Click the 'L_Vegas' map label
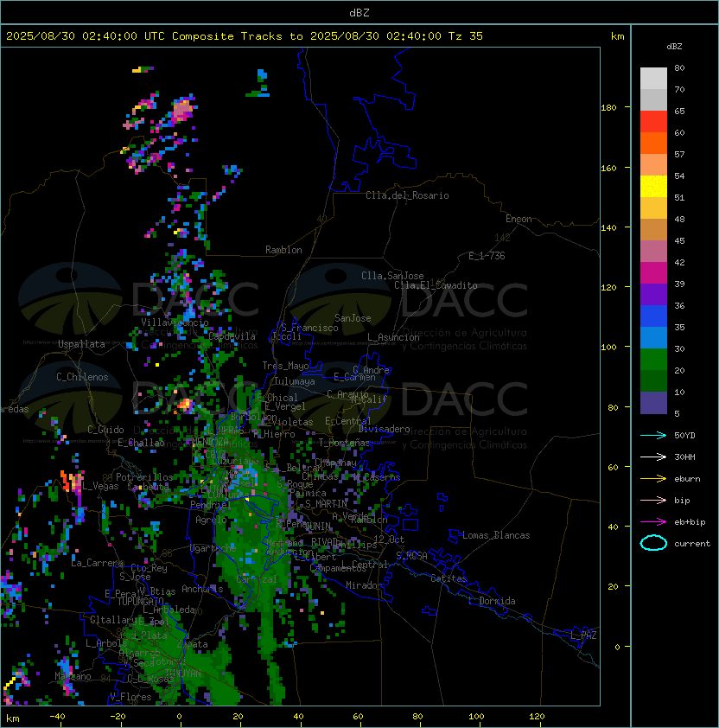The width and height of the screenshot is (719, 728). pos(100,486)
